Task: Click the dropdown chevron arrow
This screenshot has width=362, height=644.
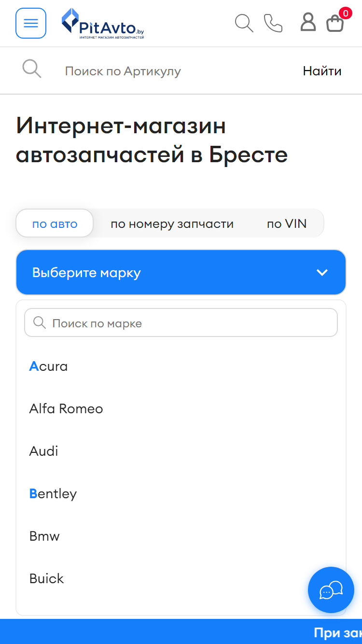Action: (322, 272)
